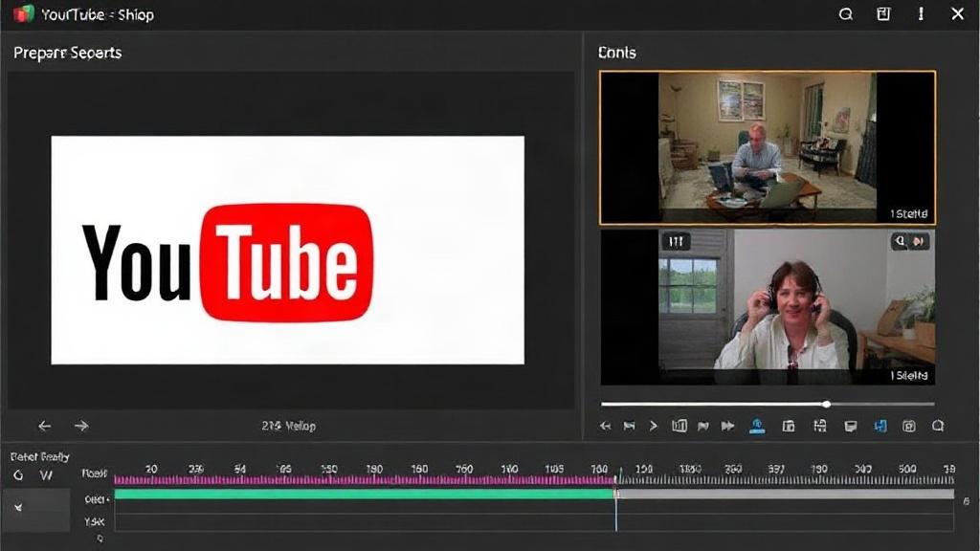
Task: Go to next with the right arrow
Action: click(x=81, y=426)
